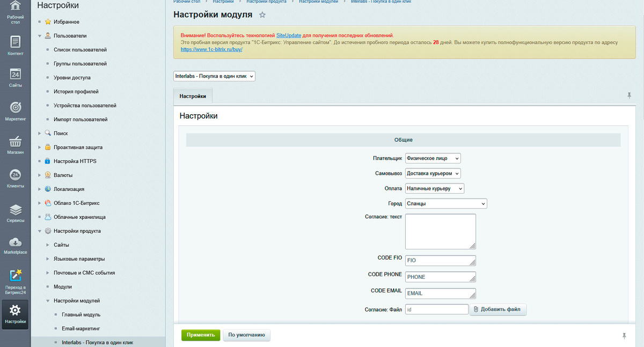Image resolution: width=644 pixels, height=347 pixels.
Task: Click the pin icon beside Настройки tab
Action: [x=630, y=95]
